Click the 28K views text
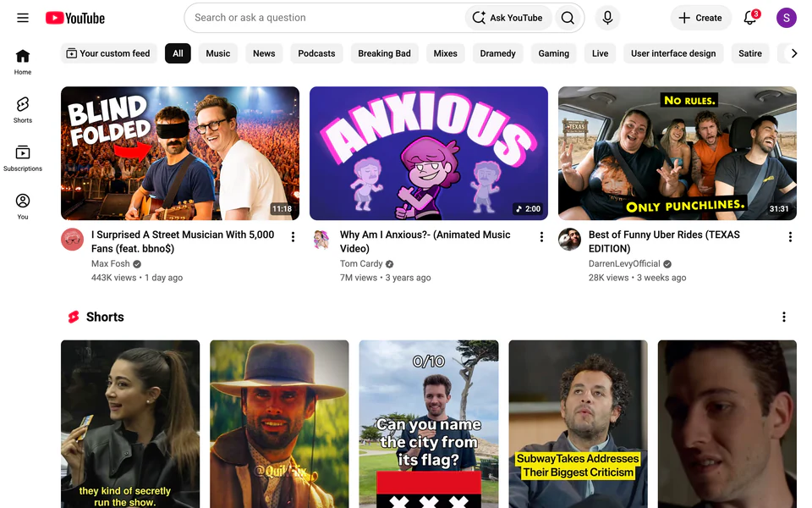The height and width of the screenshot is (508, 812). pyautogui.click(x=608, y=278)
